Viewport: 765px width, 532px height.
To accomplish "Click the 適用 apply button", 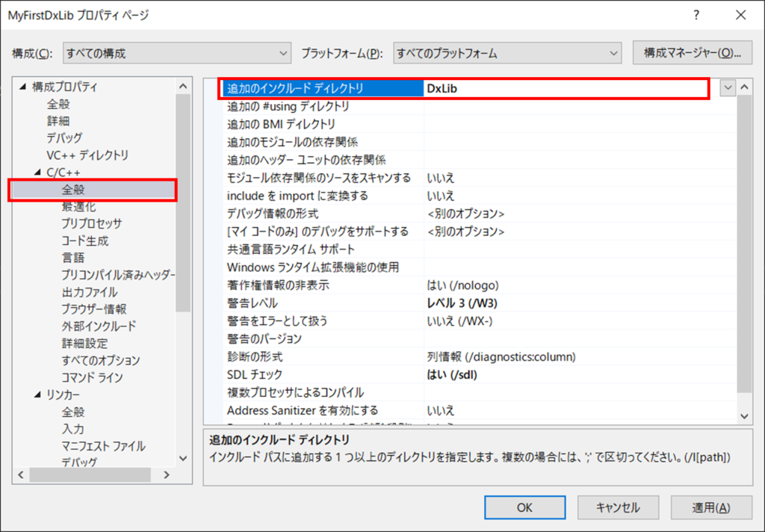I will (710, 507).
